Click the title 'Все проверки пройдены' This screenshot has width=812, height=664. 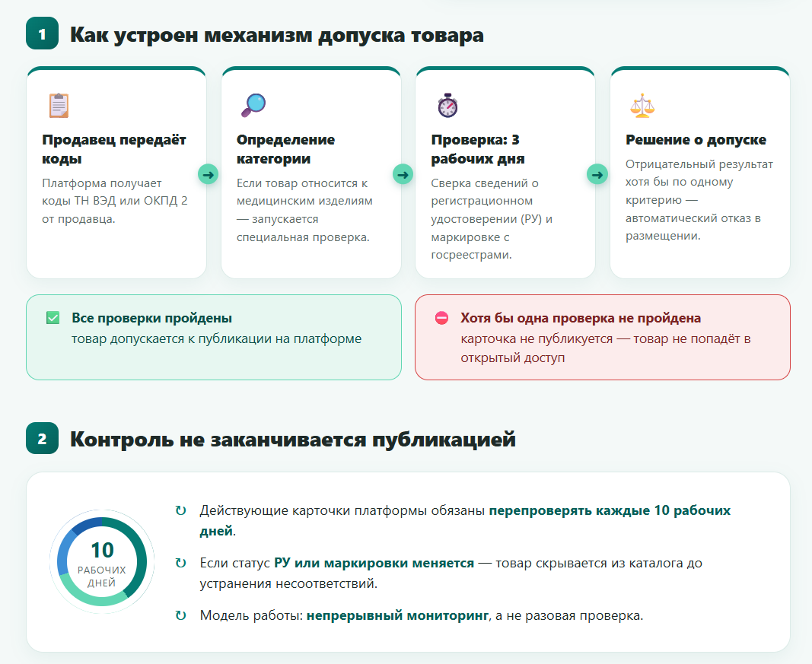151,318
